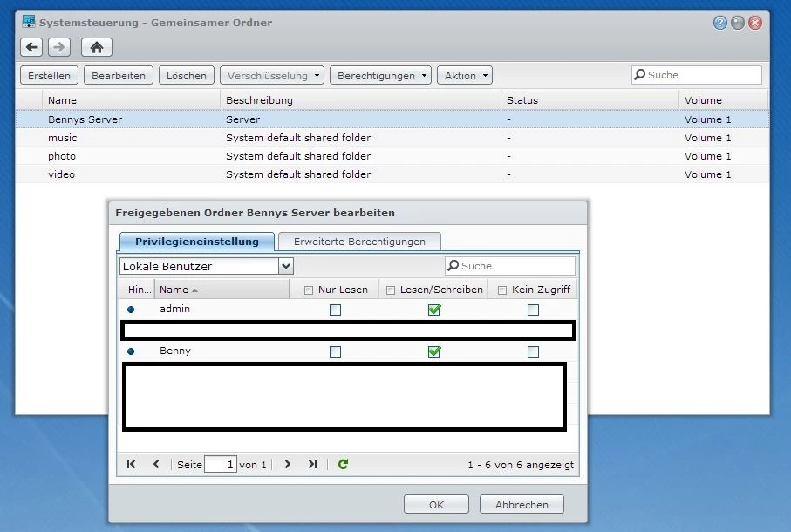Click the Erstellen button
The height and width of the screenshot is (532, 791).
click(x=49, y=76)
